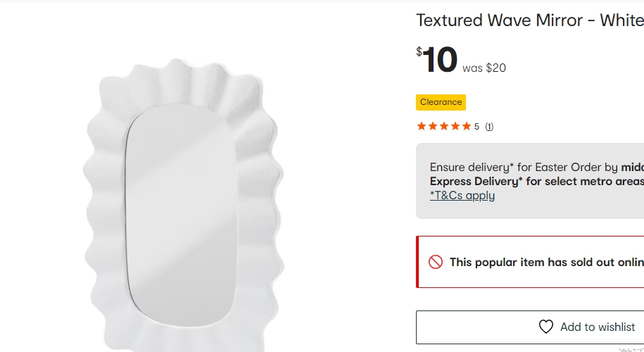Click the fourth orange rating star

pos(455,126)
